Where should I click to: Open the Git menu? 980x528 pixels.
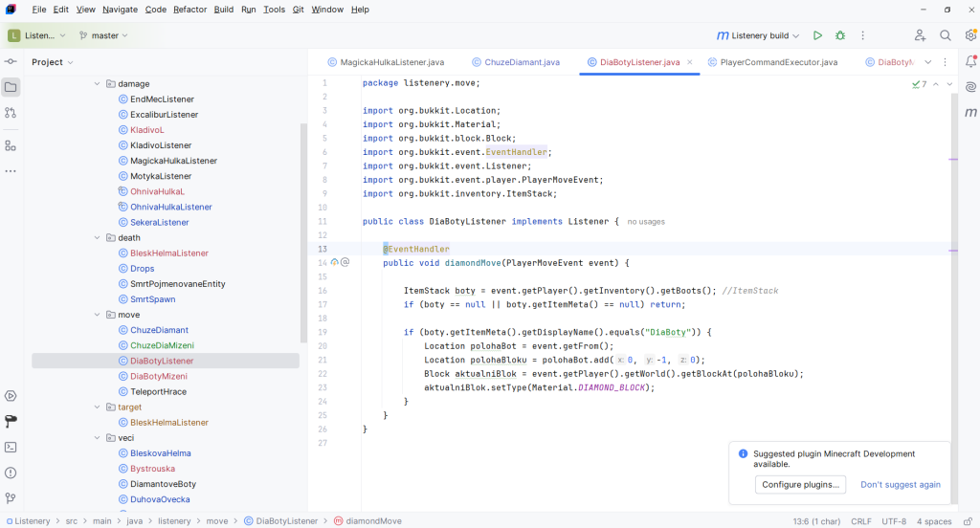pyautogui.click(x=299, y=10)
